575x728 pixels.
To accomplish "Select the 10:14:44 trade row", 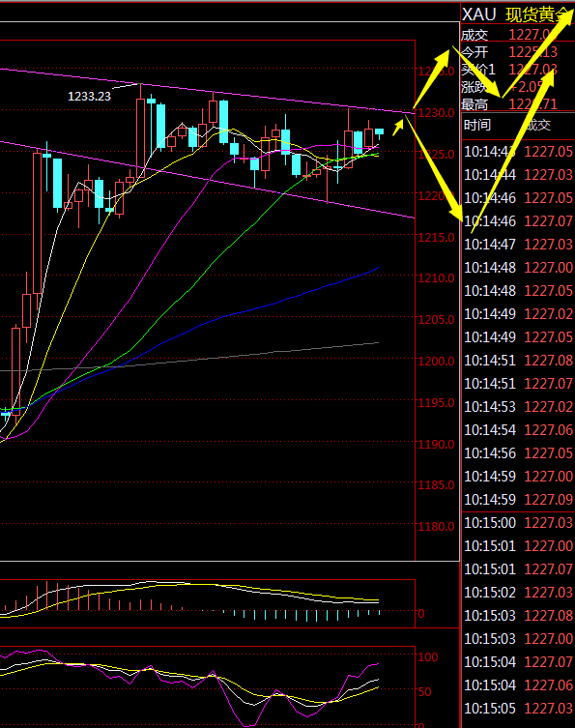I will click(x=518, y=175).
